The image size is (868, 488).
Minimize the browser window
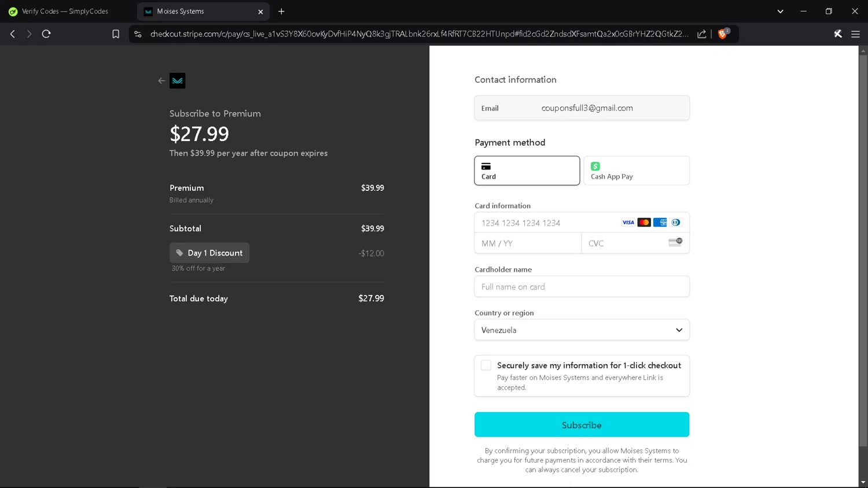tap(803, 12)
